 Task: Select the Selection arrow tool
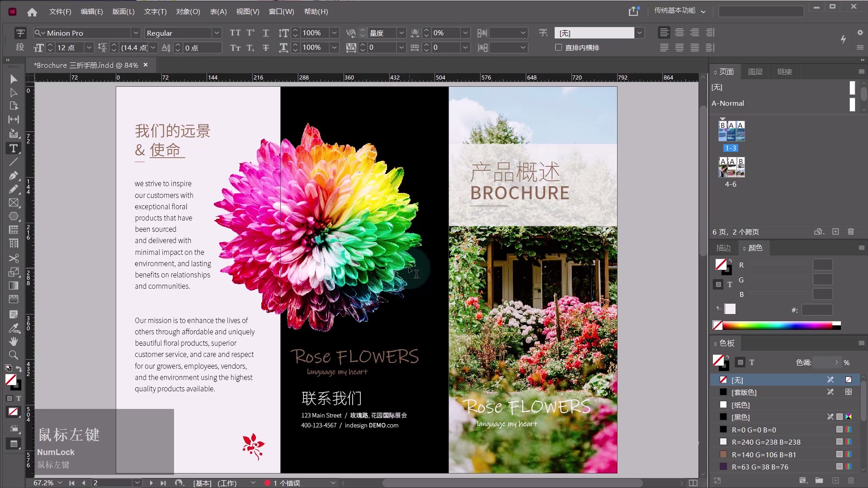[x=14, y=79]
